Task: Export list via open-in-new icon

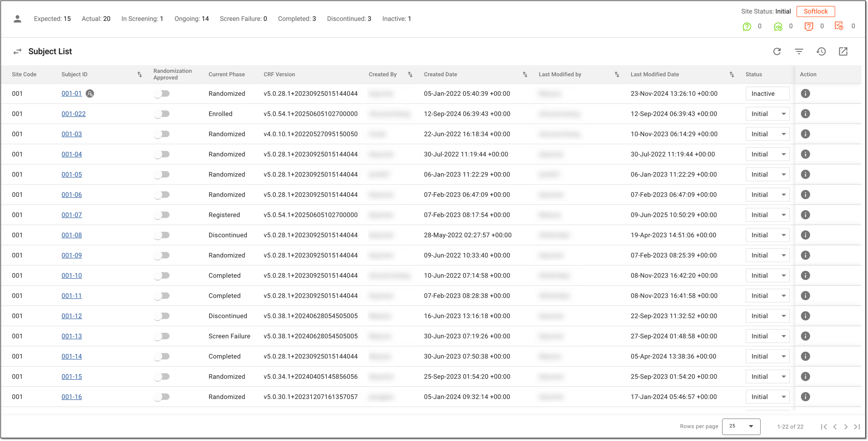Action: coord(843,52)
